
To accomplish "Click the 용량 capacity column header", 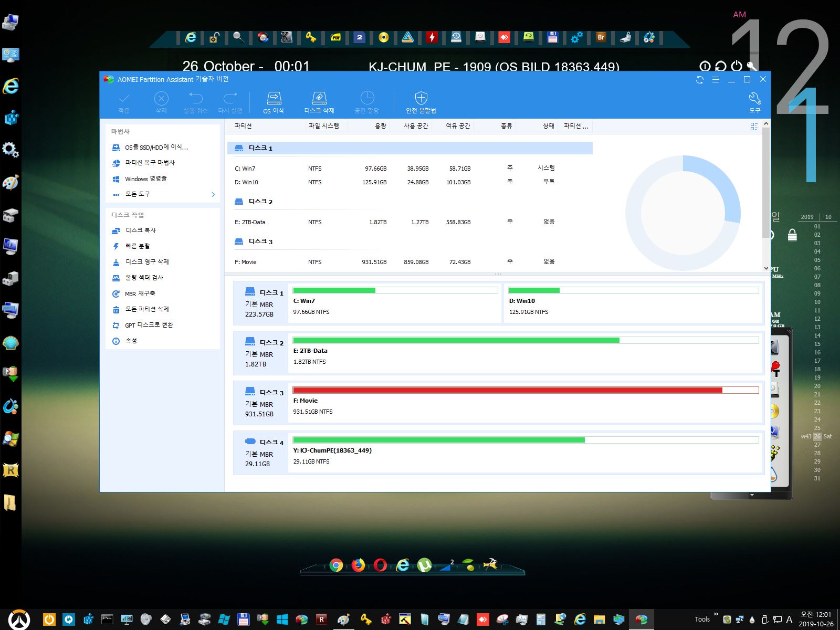I will pos(381,126).
